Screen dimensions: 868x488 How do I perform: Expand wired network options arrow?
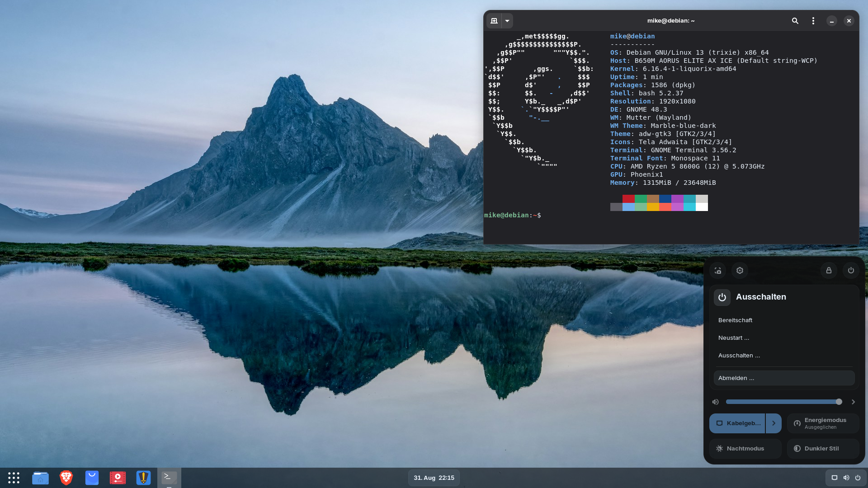click(774, 423)
